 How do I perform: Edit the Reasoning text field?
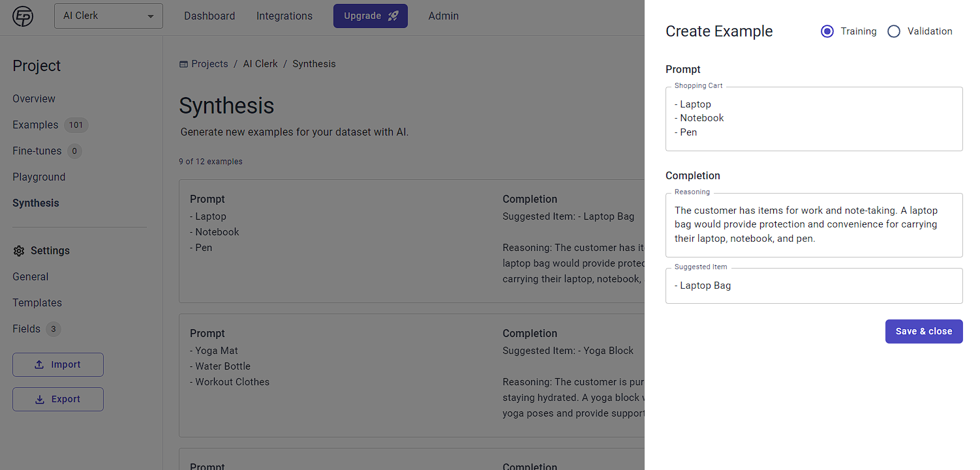click(814, 225)
